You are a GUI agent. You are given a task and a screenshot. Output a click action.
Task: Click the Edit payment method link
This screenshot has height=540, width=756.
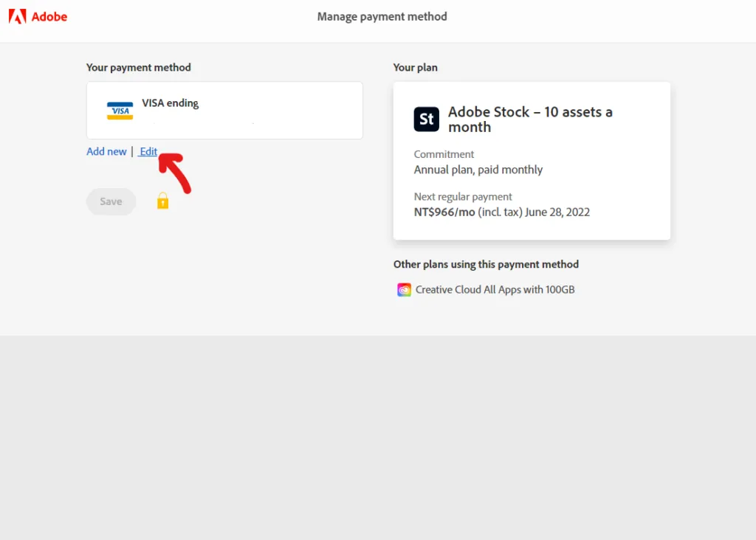click(x=148, y=151)
